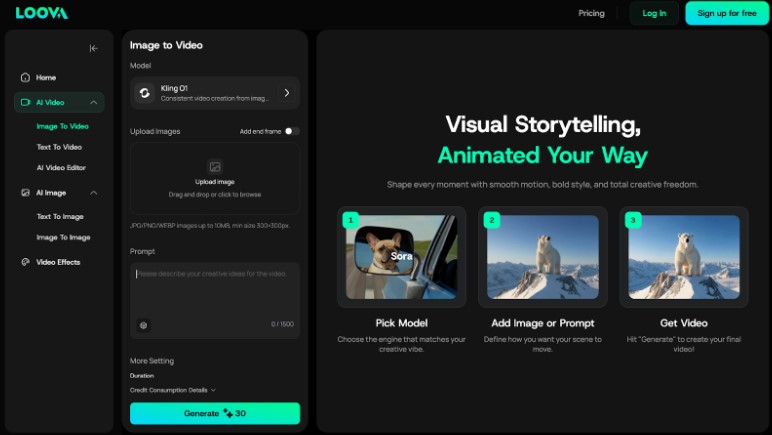Click the step 3 polar bear thumbnail
Viewport: 772px width, 435px height.
tap(684, 257)
